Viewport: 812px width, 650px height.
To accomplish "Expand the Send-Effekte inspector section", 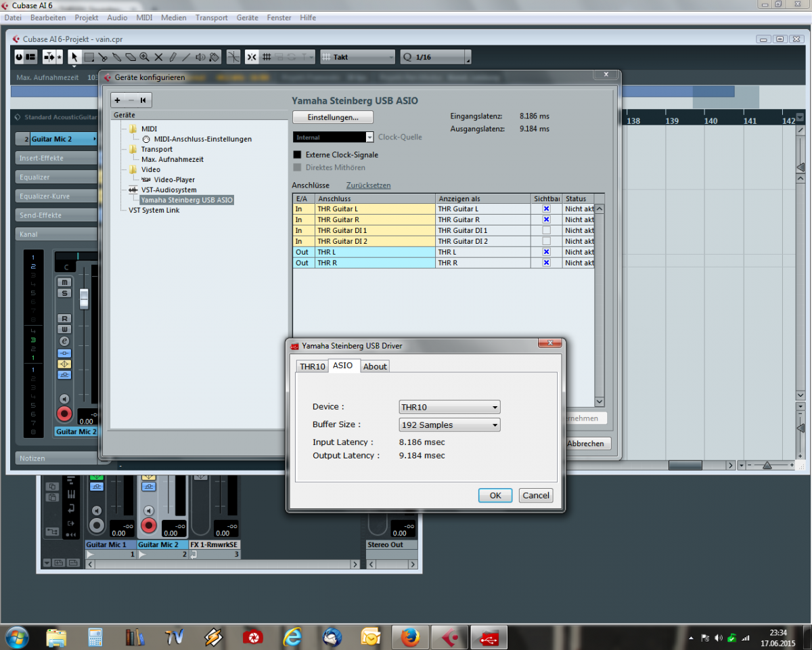I will (58, 215).
